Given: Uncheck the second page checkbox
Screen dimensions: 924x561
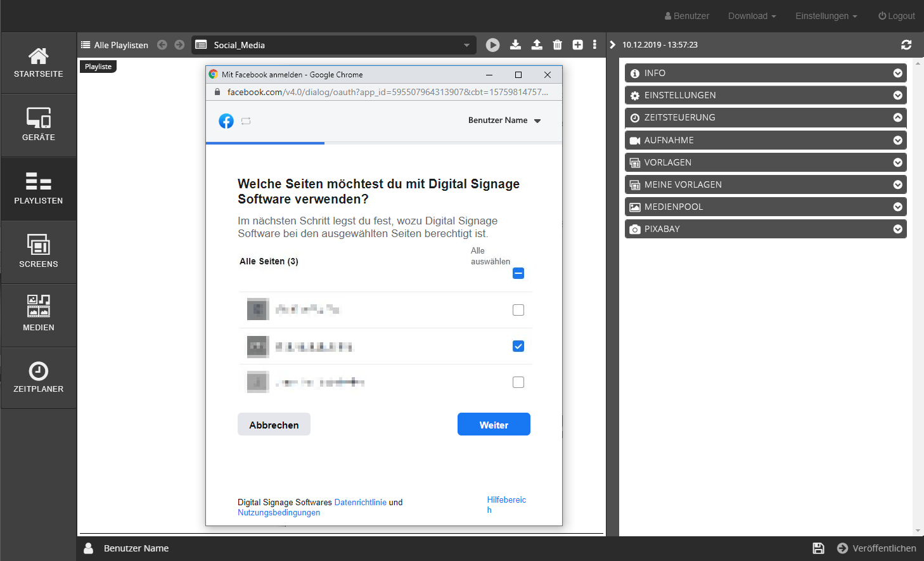Looking at the screenshot, I should [518, 346].
